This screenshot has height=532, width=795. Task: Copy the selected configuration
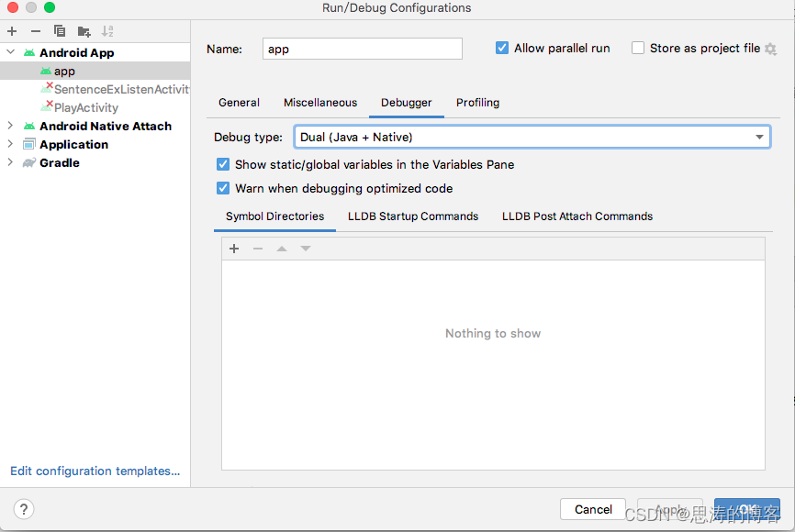60,31
